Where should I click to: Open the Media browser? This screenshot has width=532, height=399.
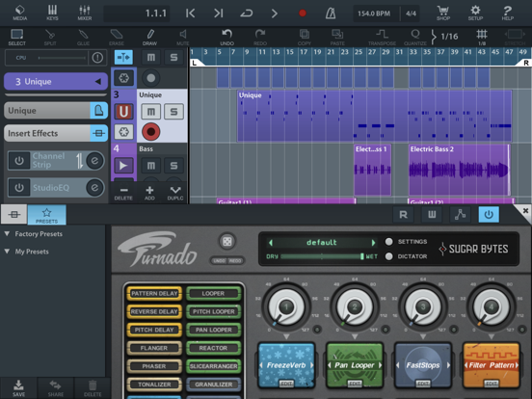[19, 13]
